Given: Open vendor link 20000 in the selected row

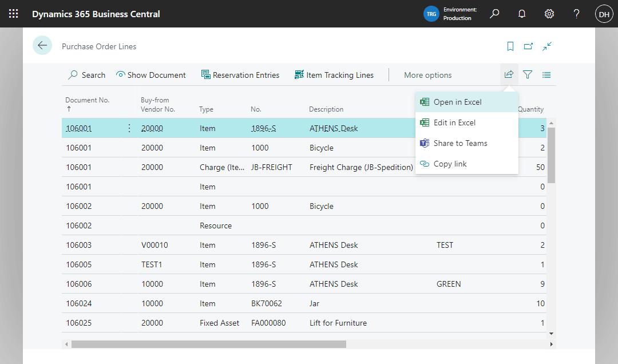Looking at the screenshot, I should click(x=152, y=128).
